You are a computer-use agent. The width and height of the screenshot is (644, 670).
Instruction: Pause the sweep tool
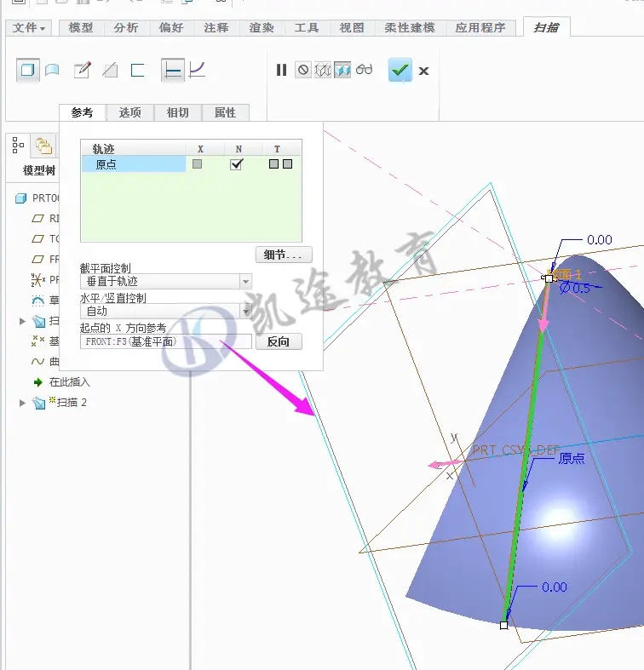[x=281, y=70]
